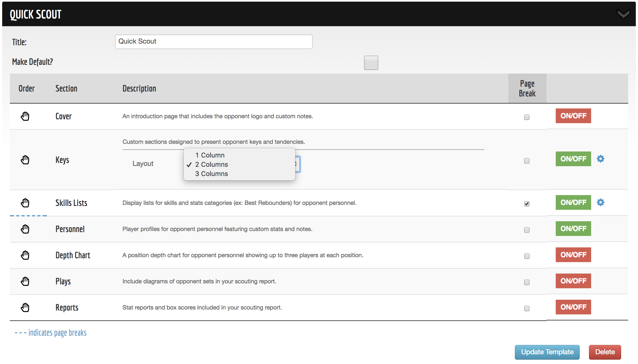Uncheck Skills Lists page break checkbox
Image resolution: width=638 pixels, height=364 pixels.
click(527, 204)
